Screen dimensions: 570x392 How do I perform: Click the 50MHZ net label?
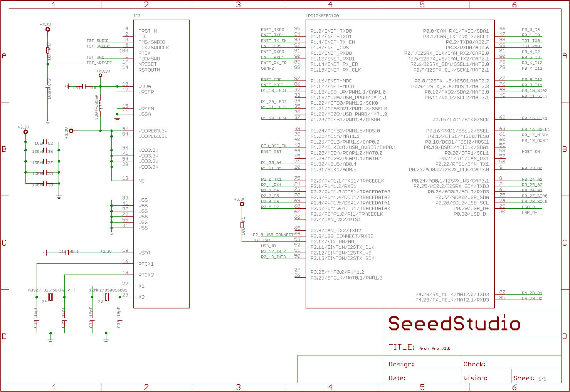coord(267,68)
